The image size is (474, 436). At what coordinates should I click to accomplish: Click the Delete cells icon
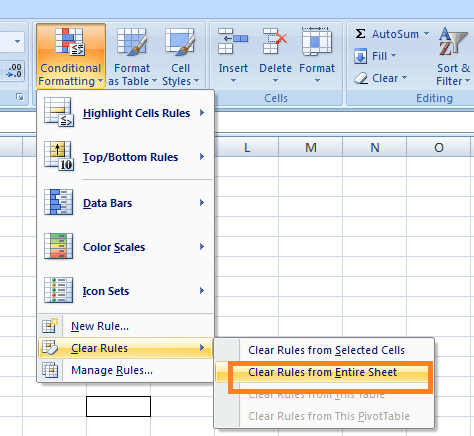pos(275,41)
